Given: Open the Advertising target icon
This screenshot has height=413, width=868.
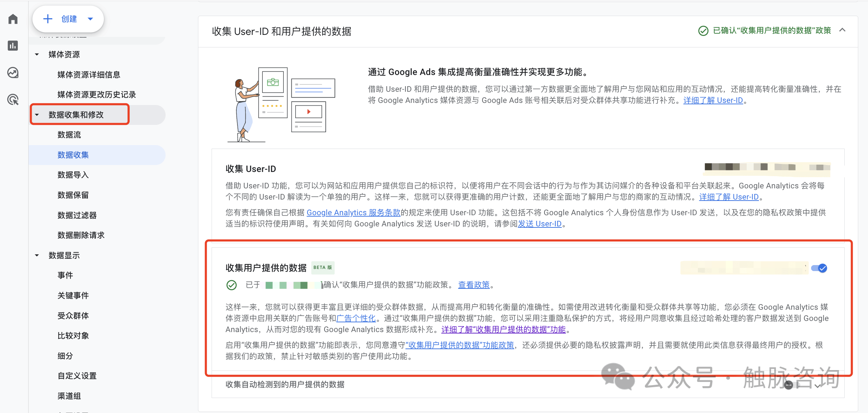Looking at the screenshot, I should [13, 100].
